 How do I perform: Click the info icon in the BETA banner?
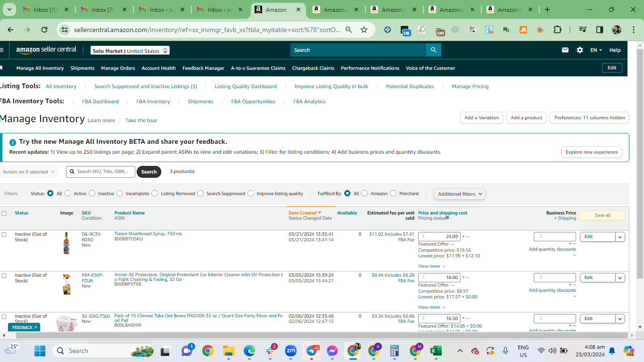tap(13, 142)
